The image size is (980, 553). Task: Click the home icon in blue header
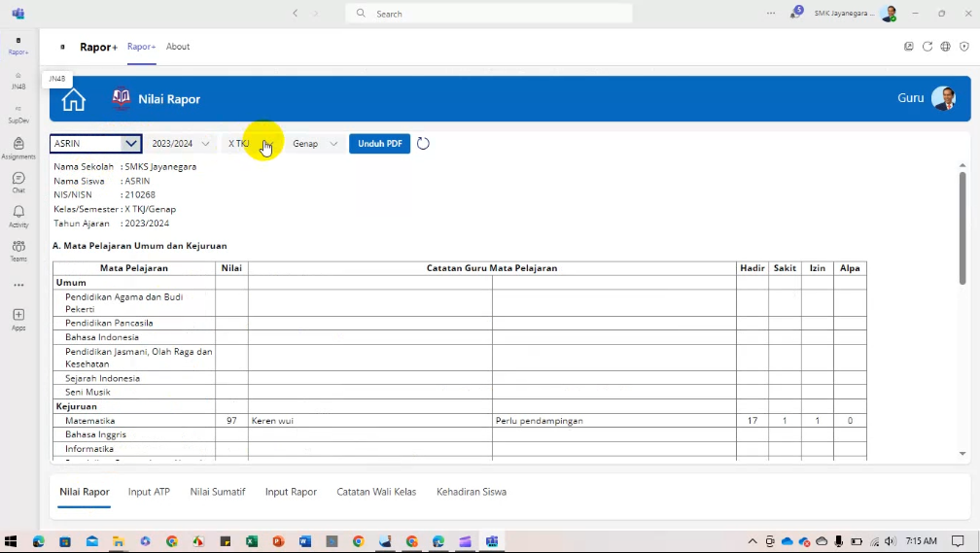click(x=74, y=99)
